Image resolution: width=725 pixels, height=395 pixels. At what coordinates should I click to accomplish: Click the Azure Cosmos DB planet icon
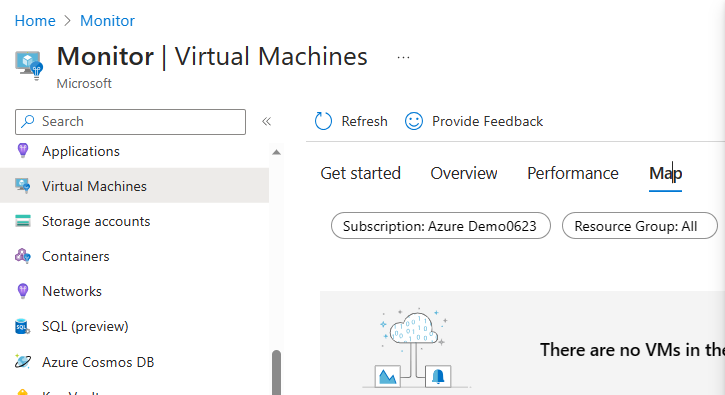coord(23,362)
